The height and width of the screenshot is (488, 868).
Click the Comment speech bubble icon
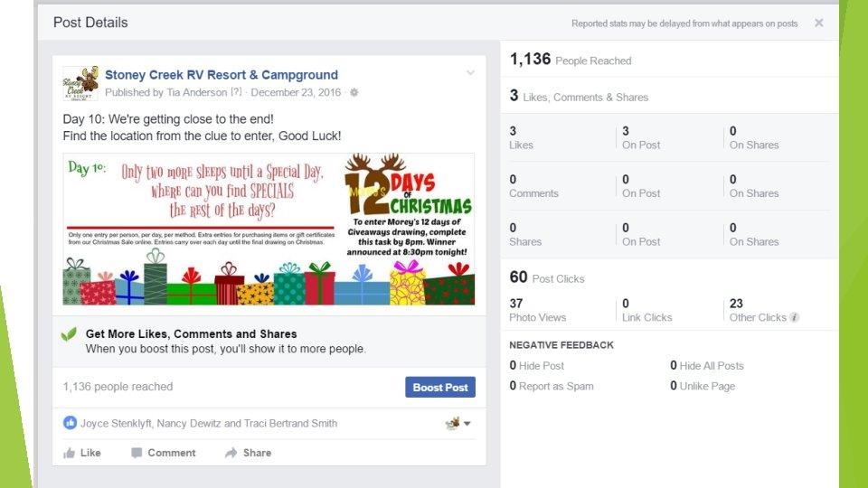pyautogui.click(x=137, y=453)
